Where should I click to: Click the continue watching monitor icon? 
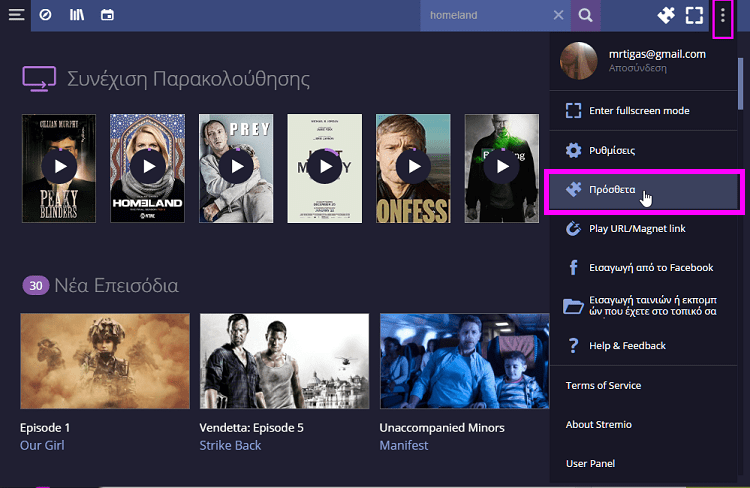click(x=39, y=78)
